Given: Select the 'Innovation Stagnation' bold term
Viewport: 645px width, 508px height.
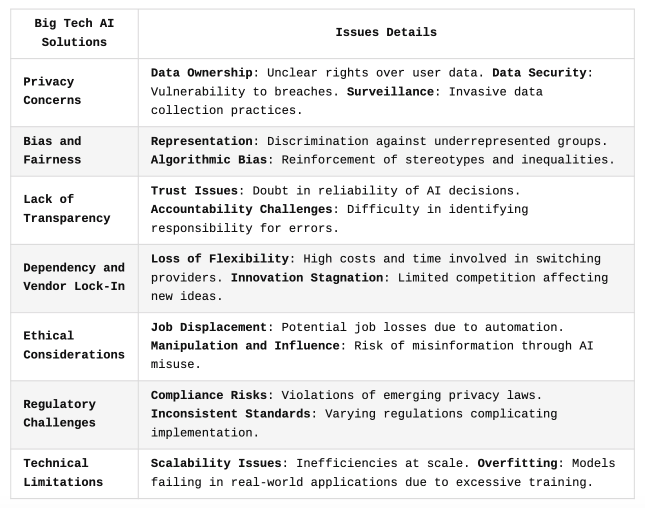Looking at the screenshot, I should 307,277.
